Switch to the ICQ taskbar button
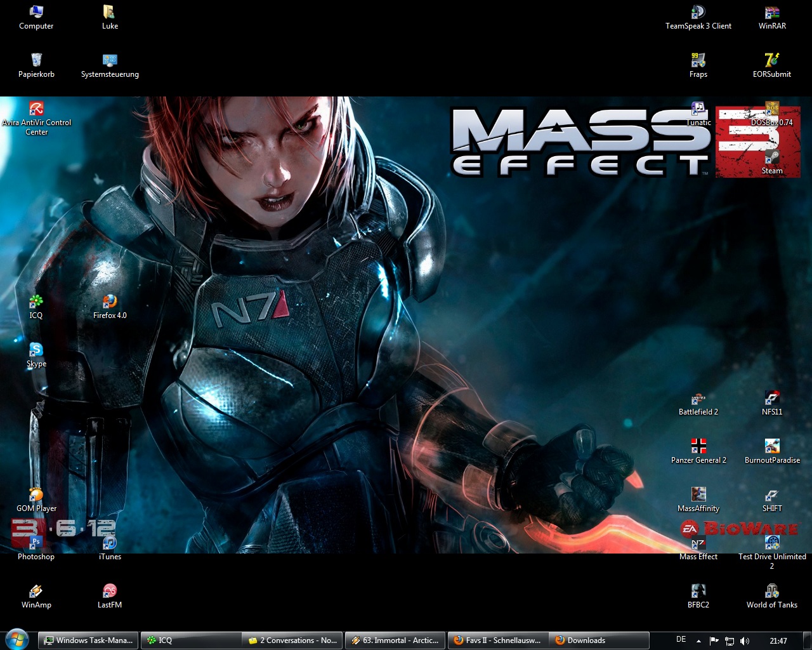 click(190, 640)
